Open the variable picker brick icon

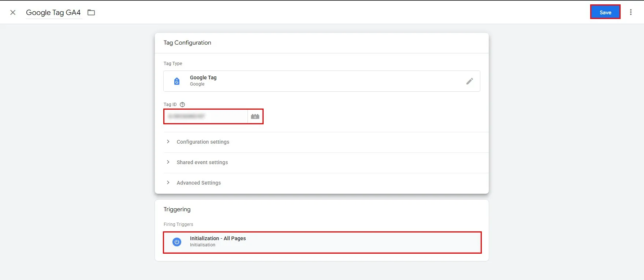click(255, 116)
